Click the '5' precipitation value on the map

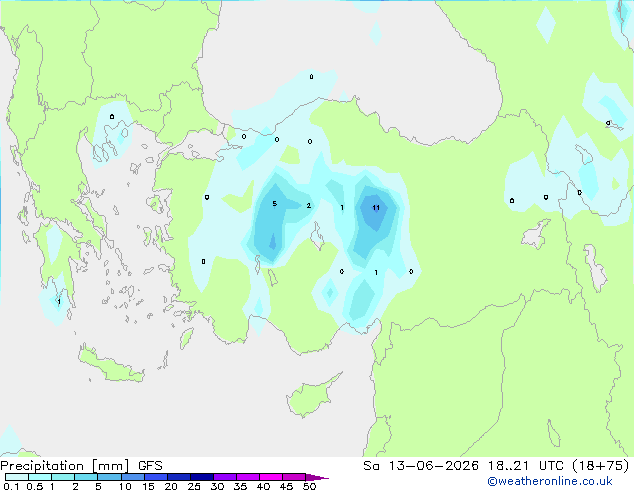pyautogui.click(x=275, y=204)
